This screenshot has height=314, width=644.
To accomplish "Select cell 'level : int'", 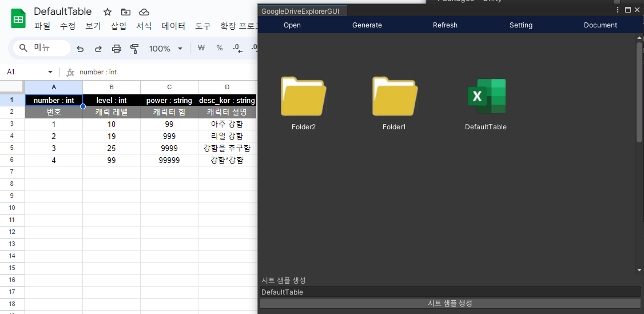I will point(112,100).
